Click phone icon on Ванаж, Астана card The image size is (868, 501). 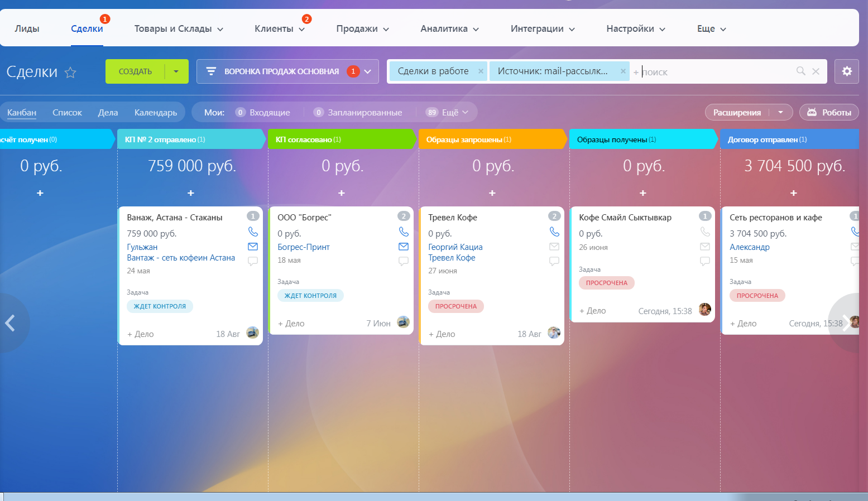[253, 232]
